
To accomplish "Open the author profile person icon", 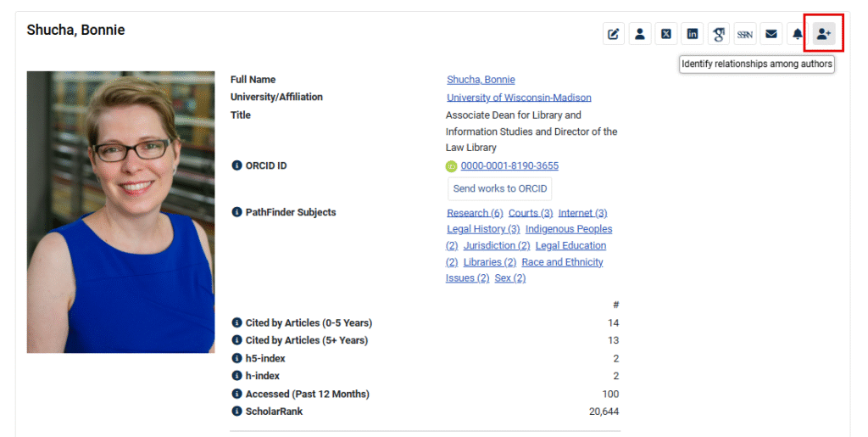I will click(x=640, y=34).
